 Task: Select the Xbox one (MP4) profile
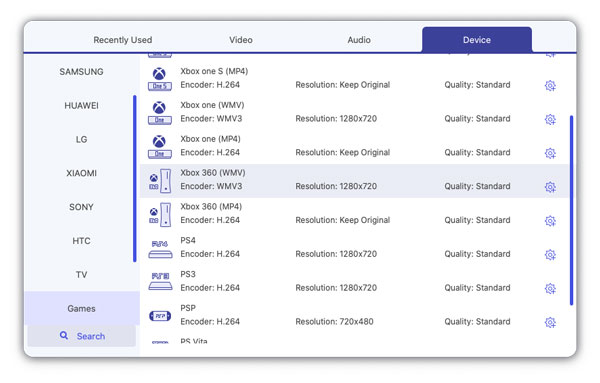pos(354,146)
